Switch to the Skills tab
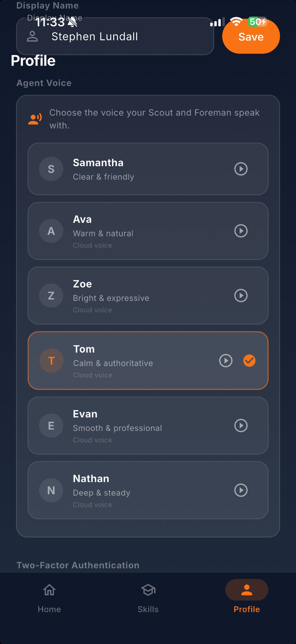Image resolution: width=296 pixels, height=644 pixels. pyautogui.click(x=148, y=597)
